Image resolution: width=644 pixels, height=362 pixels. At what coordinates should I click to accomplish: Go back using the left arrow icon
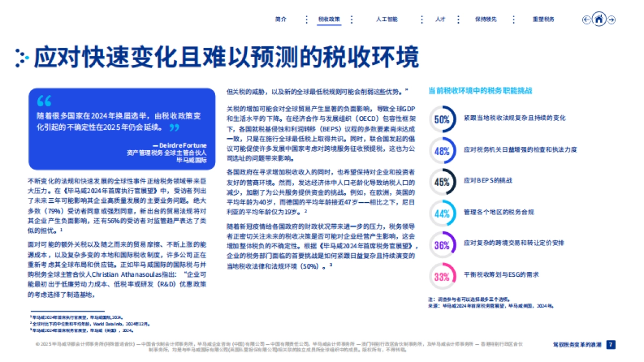586,19
